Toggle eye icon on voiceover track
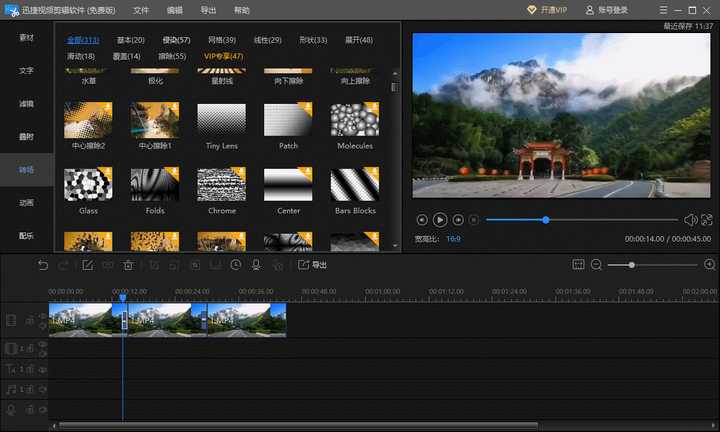The width and height of the screenshot is (720, 432). coord(43,410)
